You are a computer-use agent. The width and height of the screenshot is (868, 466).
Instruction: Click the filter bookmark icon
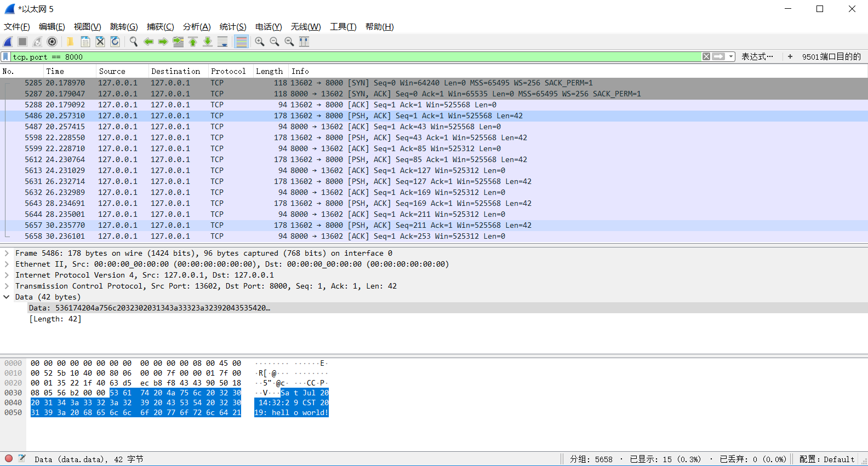coord(5,57)
